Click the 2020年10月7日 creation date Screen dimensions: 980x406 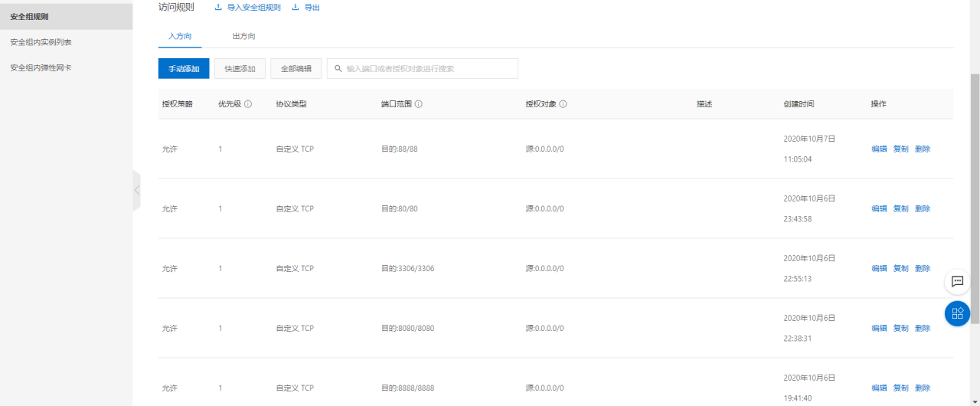coord(809,139)
